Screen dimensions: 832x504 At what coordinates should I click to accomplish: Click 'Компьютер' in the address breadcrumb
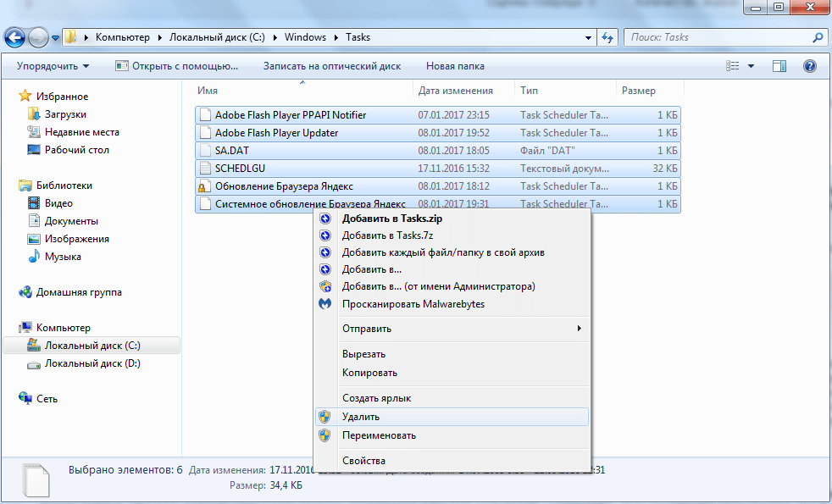[x=123, y=37]
